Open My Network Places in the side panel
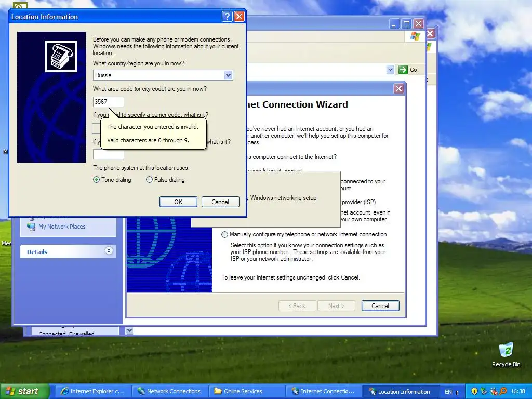 point(62,227)
